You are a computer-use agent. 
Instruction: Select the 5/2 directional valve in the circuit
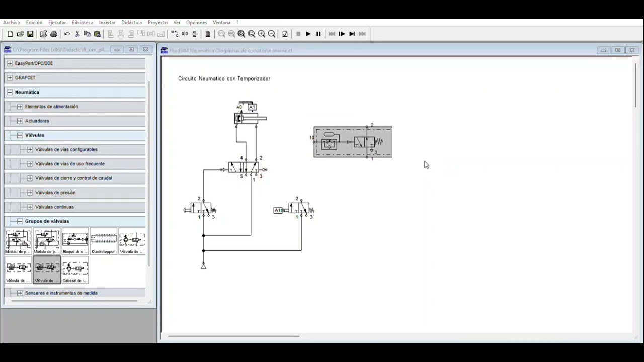coord(244,168)
